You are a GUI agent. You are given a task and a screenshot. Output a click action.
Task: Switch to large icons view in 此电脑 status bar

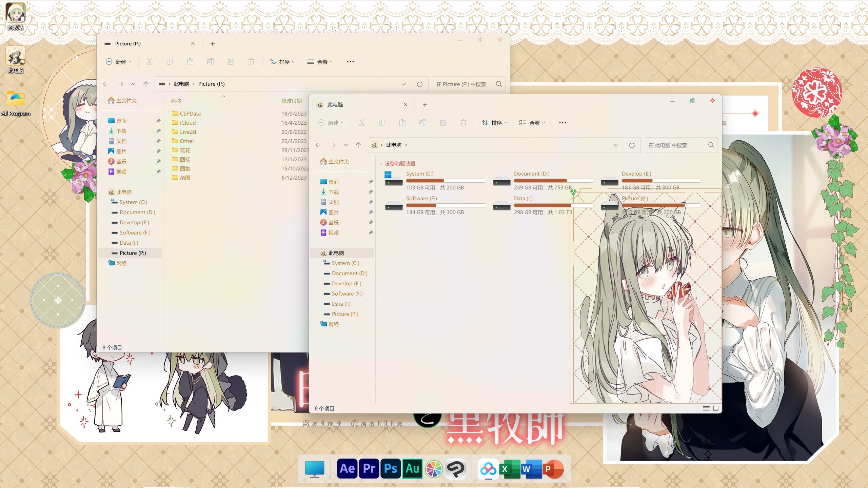point(716,408)
